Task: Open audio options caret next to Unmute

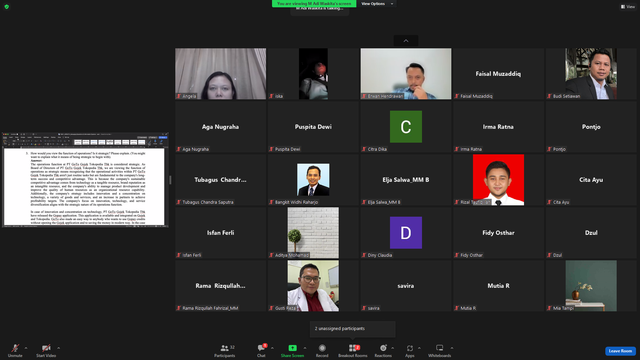Action: click(x=26, y=348)
